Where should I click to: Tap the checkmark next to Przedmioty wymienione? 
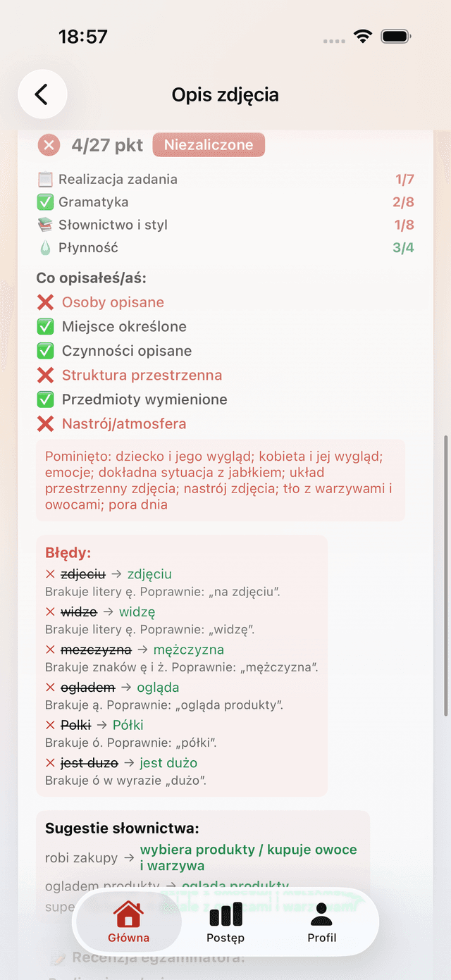[x=46, y=399]
